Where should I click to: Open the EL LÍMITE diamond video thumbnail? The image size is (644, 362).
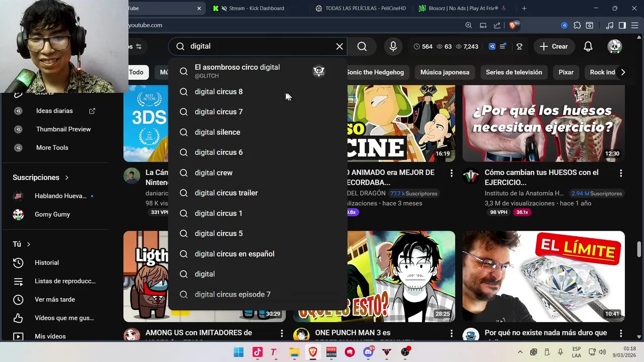pos(543,277)
